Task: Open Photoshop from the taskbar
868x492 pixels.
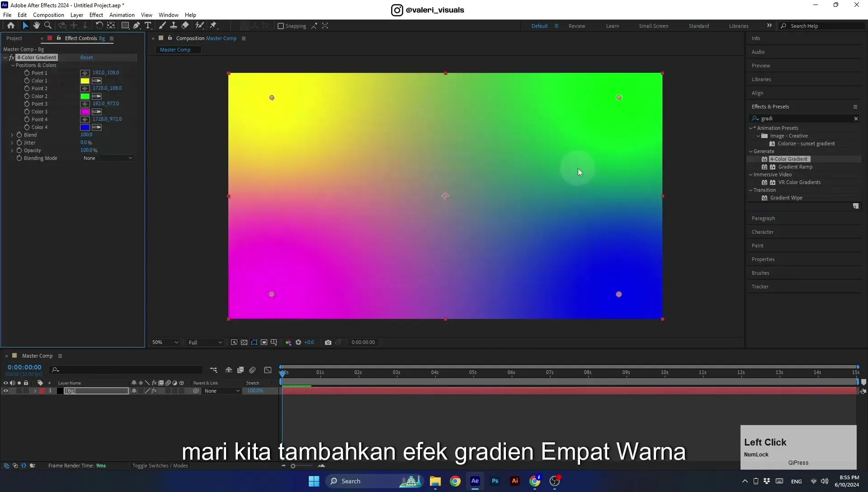Action: pyautogui.click(x=495, y=481)
